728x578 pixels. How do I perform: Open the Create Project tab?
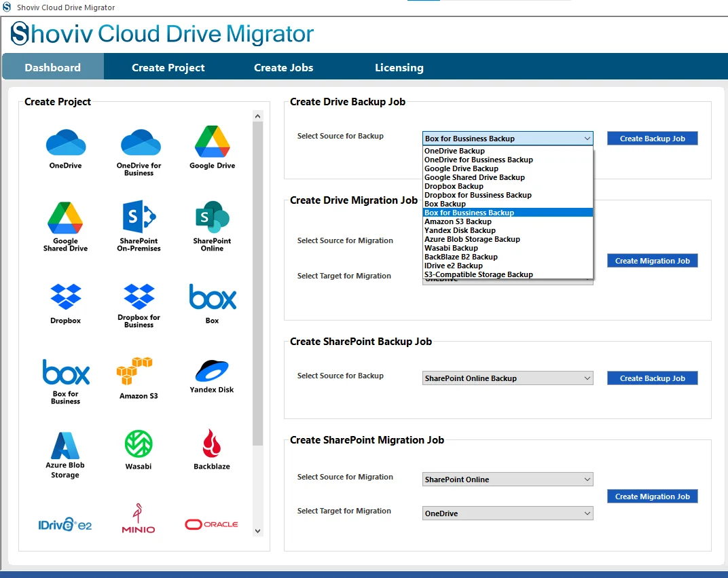[168, 67]
